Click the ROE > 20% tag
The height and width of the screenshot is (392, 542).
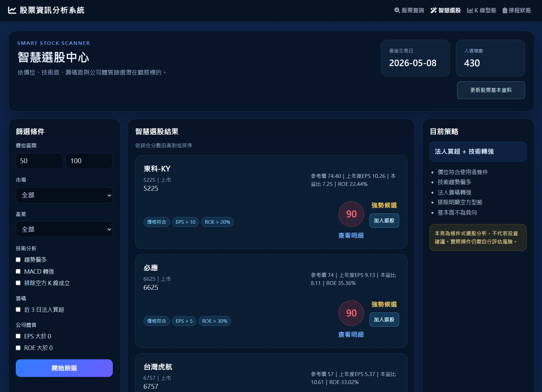point(218,222)
